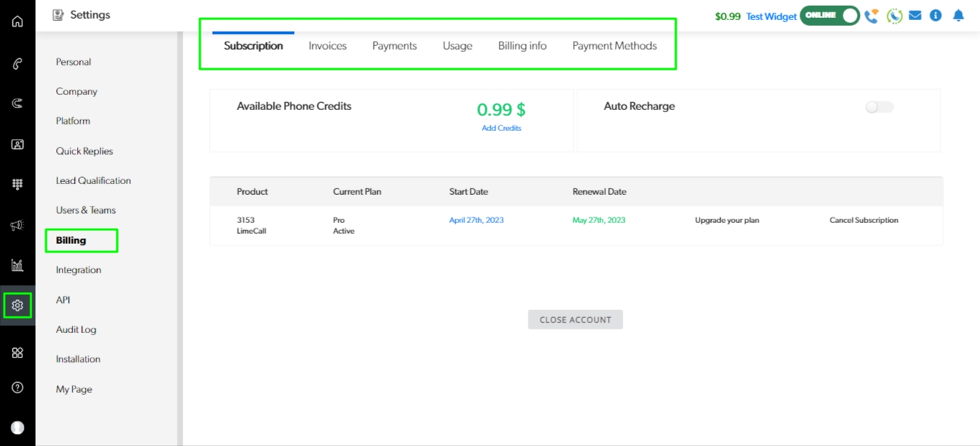Image resolution: width=980 pixels, height=446 pixels.
Task: Click the envelope mail icon
Action: coord(915,15)
